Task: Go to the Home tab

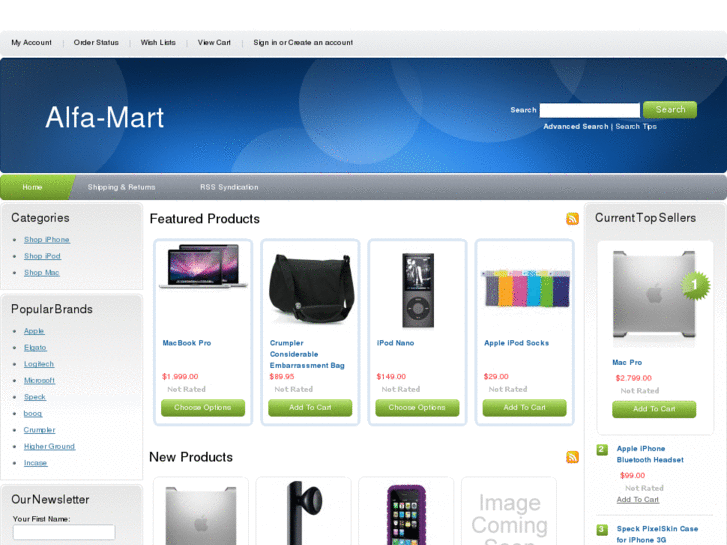Action: coord(32,187)
